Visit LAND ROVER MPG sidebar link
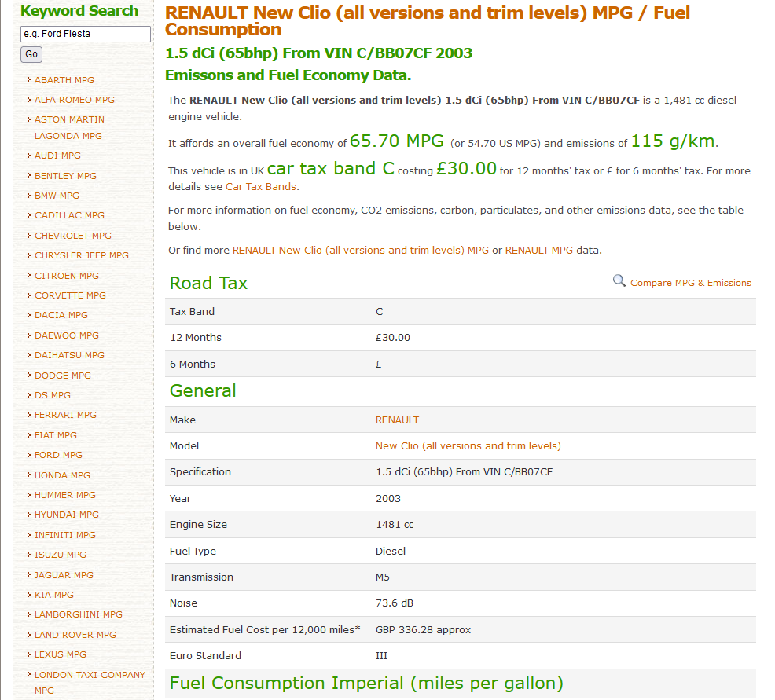Viewport: 775px width, 700px height. pos(75,635)
